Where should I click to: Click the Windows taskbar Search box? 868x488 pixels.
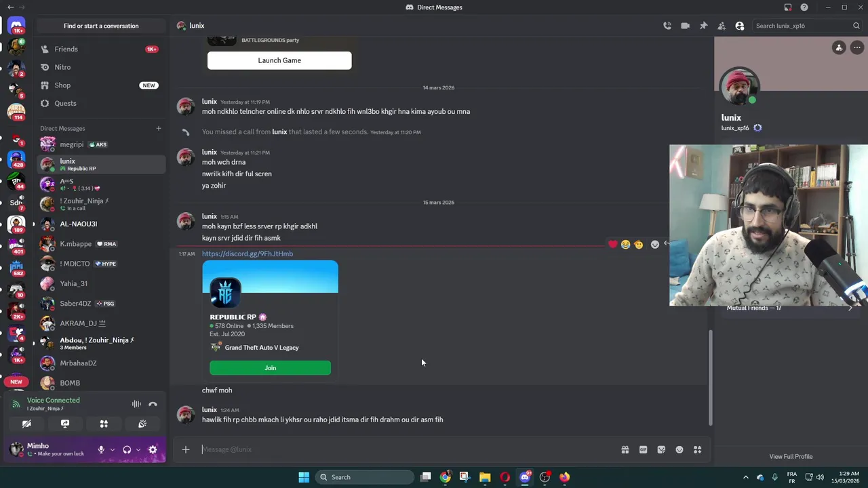(366, 477)
